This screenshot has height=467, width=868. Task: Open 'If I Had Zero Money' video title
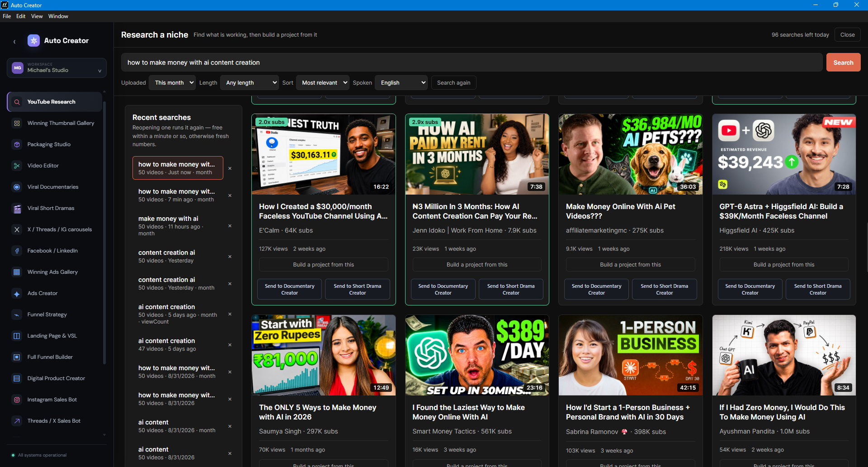click(782, 412)
